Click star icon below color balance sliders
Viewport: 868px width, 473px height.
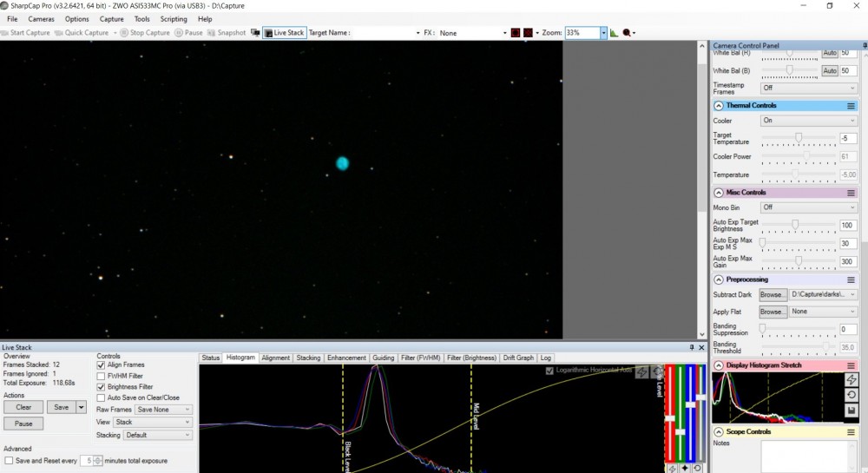click(x=685, y=468)
